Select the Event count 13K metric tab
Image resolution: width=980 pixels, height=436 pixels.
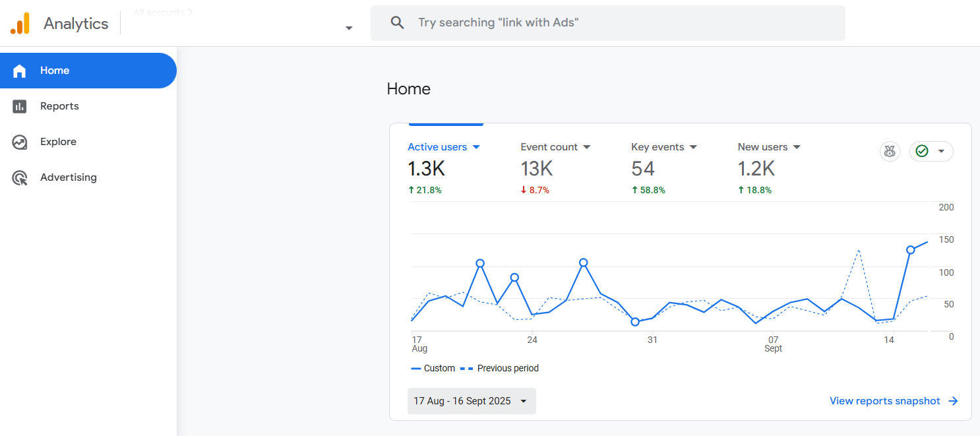coord(555,168)
